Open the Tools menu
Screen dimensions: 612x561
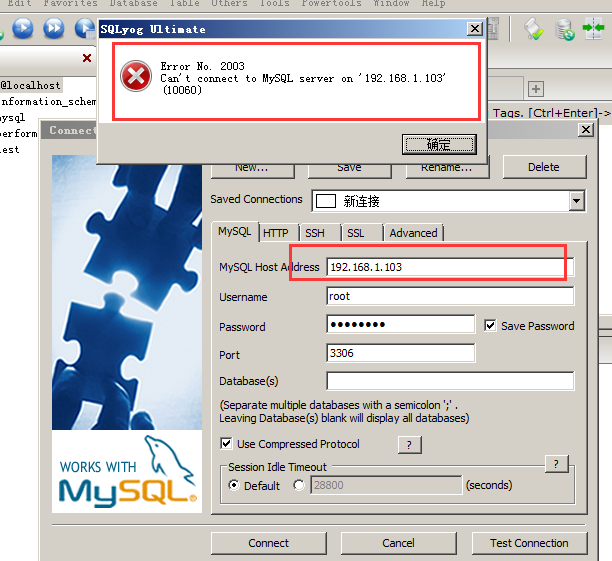tap(275, 3)
